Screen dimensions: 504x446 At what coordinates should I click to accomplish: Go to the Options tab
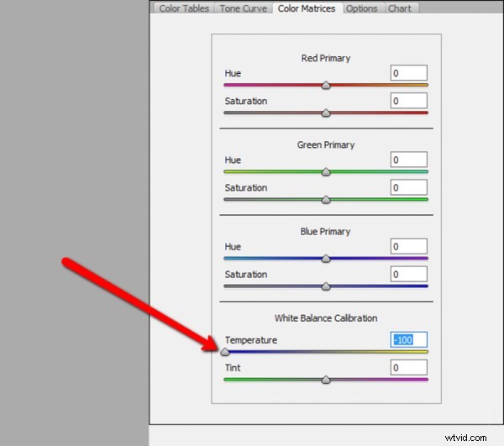coord(361,8)
